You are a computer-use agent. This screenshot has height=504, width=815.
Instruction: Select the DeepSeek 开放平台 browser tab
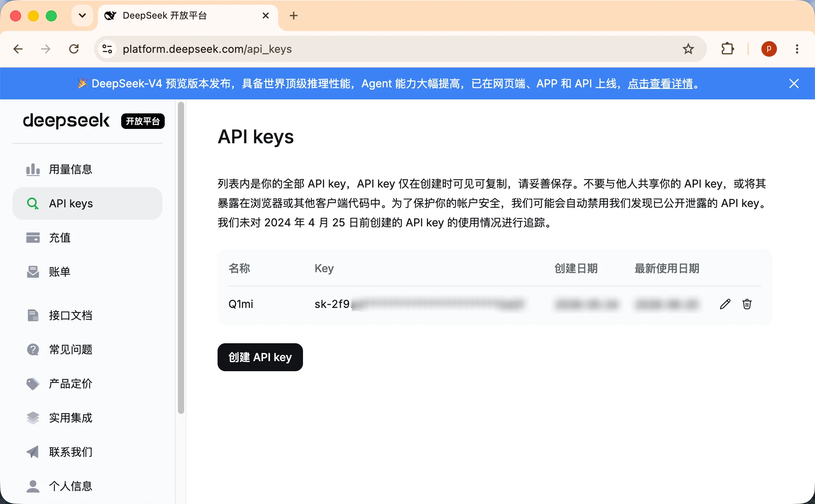click(x=188, y=16)
